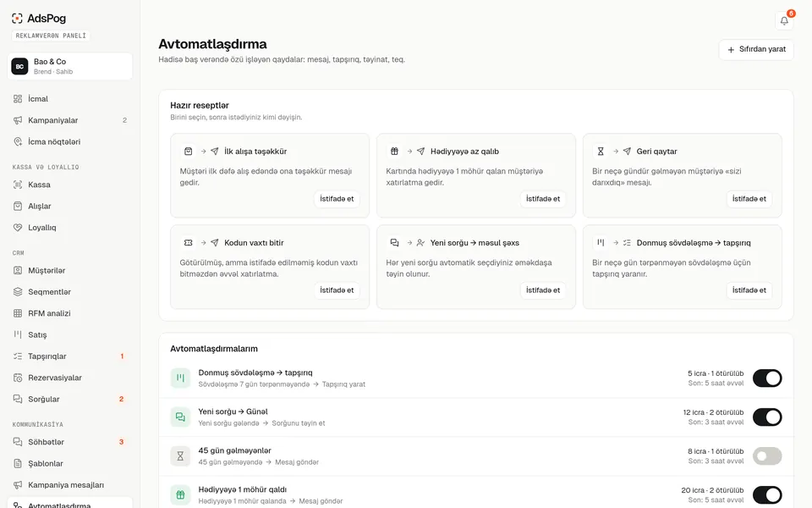This screenshot has height=508, width=812.
Task: Click the hourglass icon of 45 gün gəlməyənlər
Action: (x=180, y=456)
